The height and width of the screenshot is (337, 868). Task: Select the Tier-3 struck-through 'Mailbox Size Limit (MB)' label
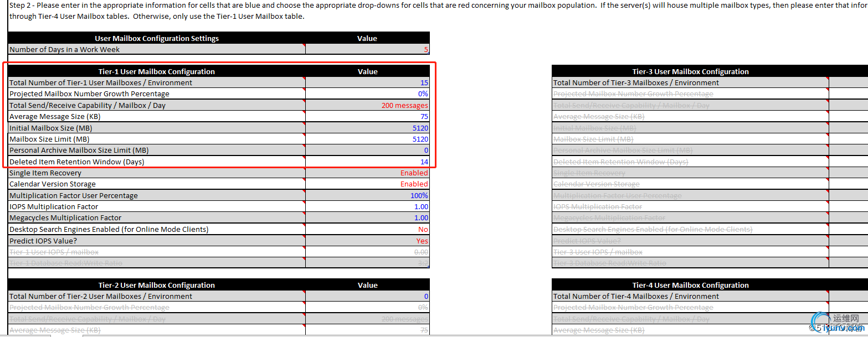tap(593, 139)
